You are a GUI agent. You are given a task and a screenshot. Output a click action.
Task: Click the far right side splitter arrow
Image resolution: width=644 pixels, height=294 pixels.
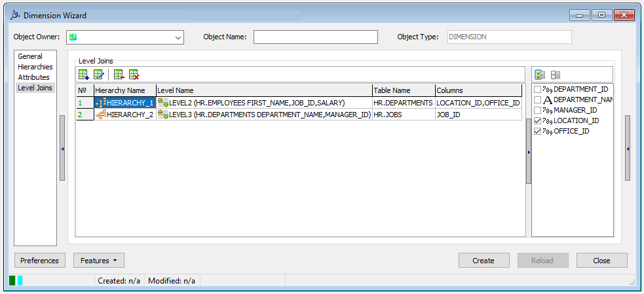pos(628,149)
